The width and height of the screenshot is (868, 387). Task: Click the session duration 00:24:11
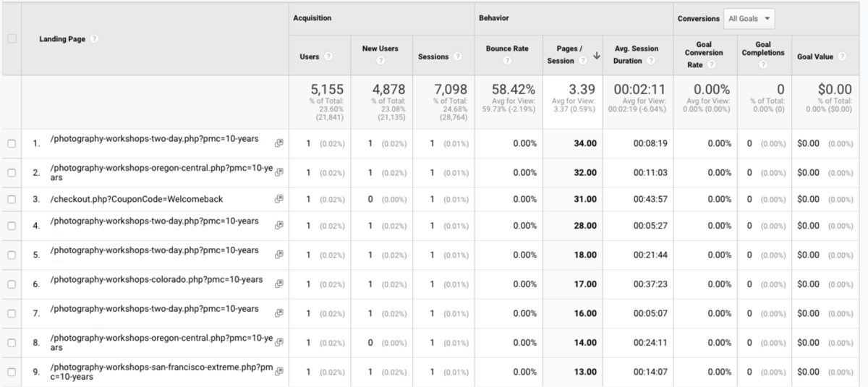pos(650,343)
